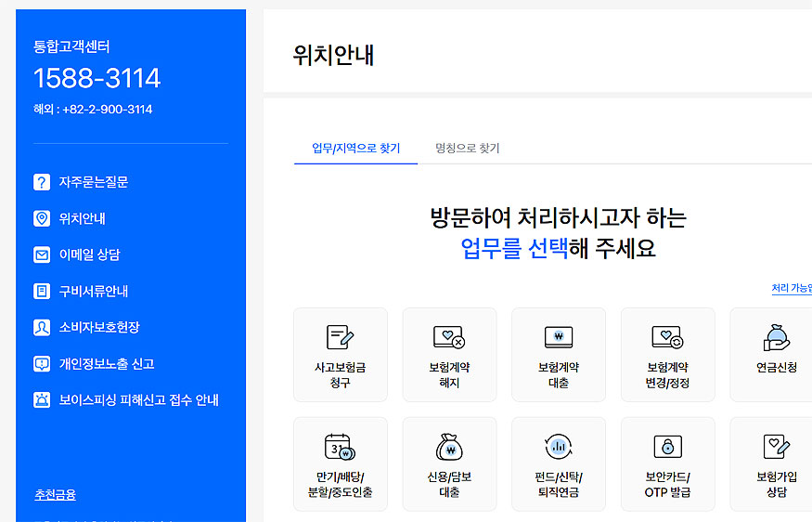Image resolution: width=812 pixels, height=522 pixels.
Task: Open 보이스피싱 피해신고 접수 안내
Action: [139, 399]
